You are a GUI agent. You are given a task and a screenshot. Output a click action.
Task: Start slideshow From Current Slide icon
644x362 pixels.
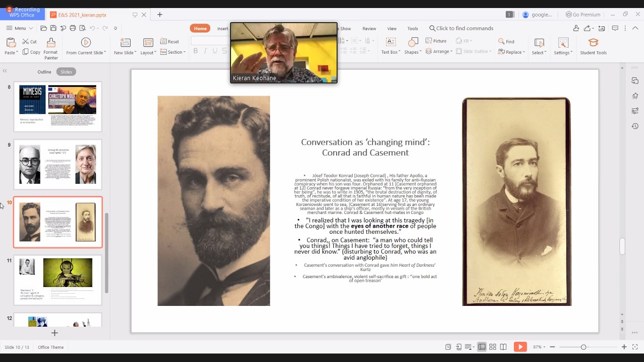(86, 42)
